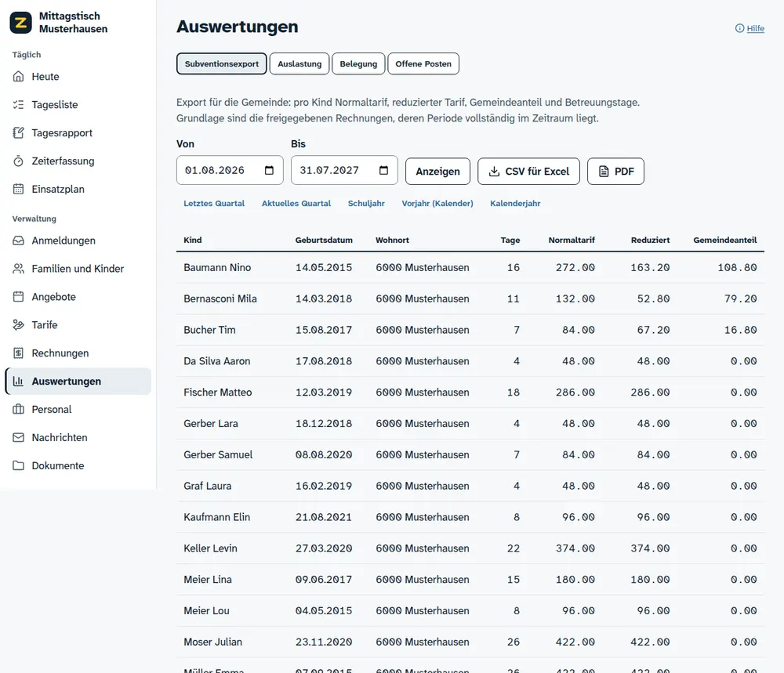
Task: Click the info icon next to Hilfe
Action: [x=739, y=28]
